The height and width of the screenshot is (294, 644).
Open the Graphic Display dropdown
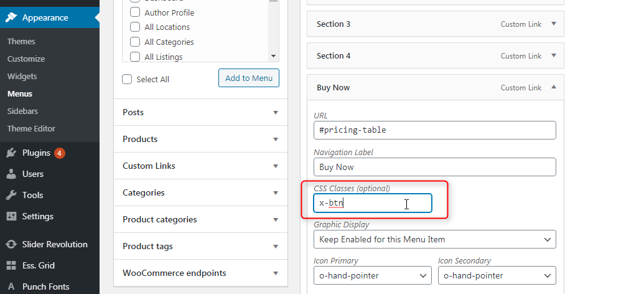[x=434, y=239]
